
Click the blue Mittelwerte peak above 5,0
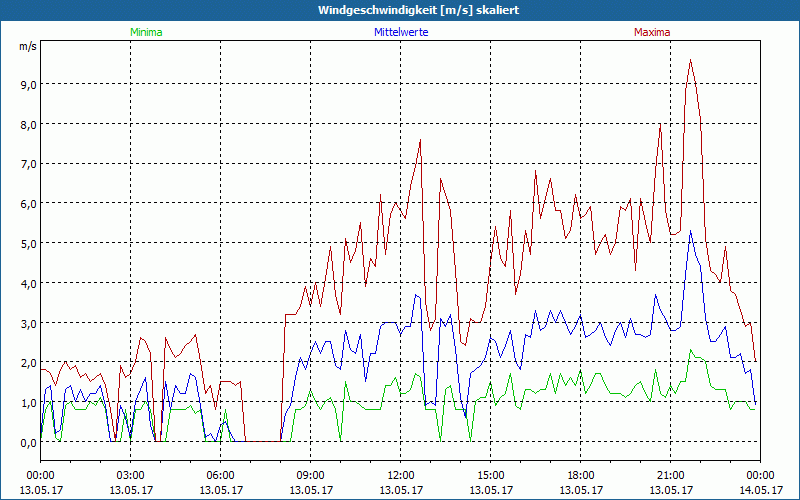[x=690, y=231]
